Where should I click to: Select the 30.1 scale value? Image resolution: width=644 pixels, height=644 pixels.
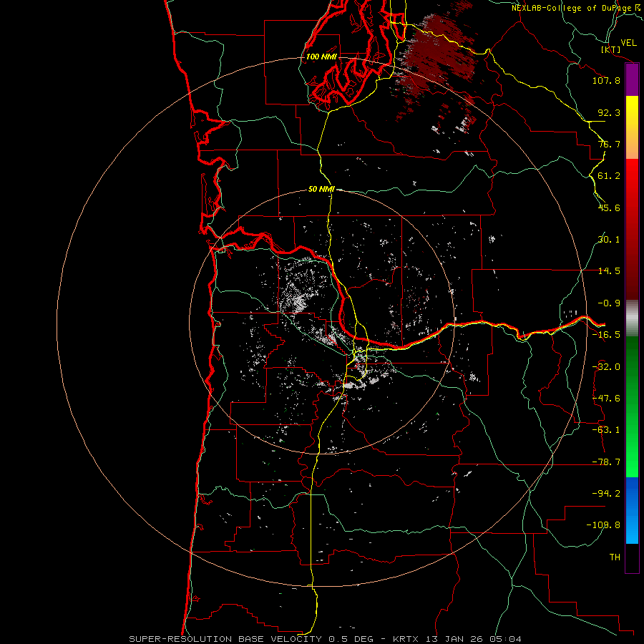[x=609, y=240]
